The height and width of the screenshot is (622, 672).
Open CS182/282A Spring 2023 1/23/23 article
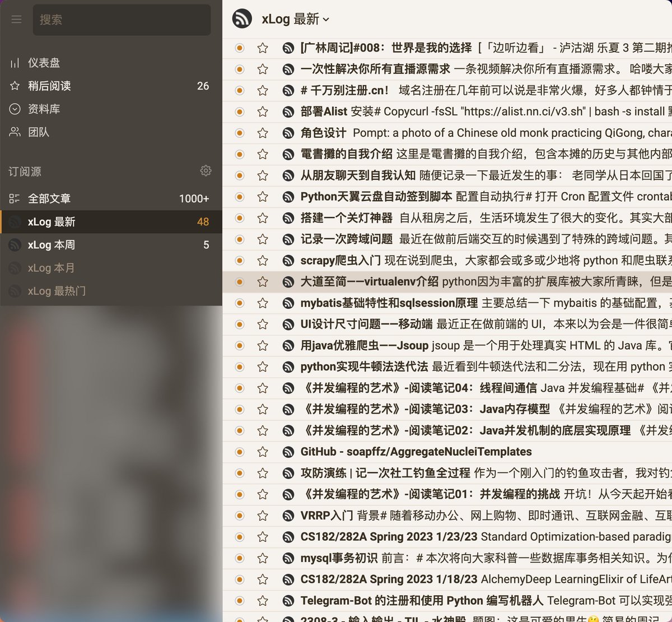389,537
